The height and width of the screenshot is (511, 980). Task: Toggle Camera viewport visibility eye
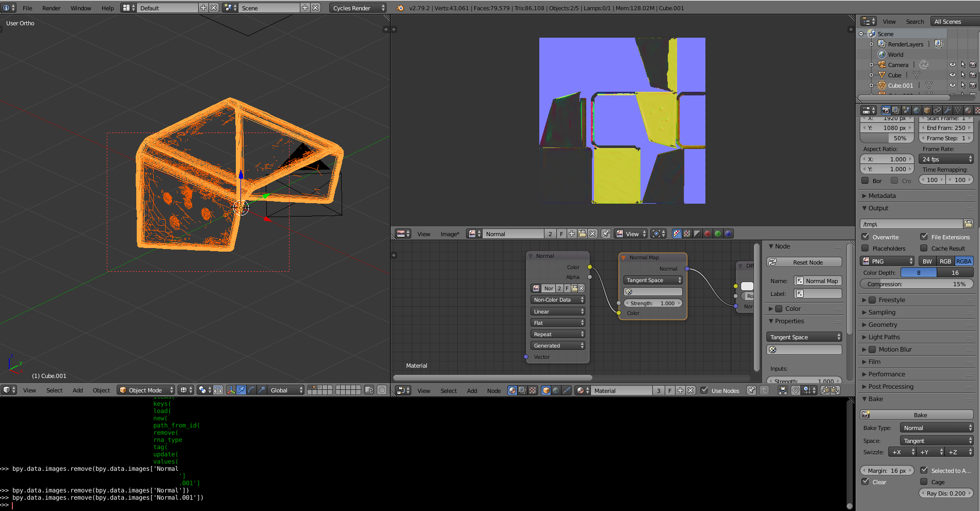tap(953, 64)
